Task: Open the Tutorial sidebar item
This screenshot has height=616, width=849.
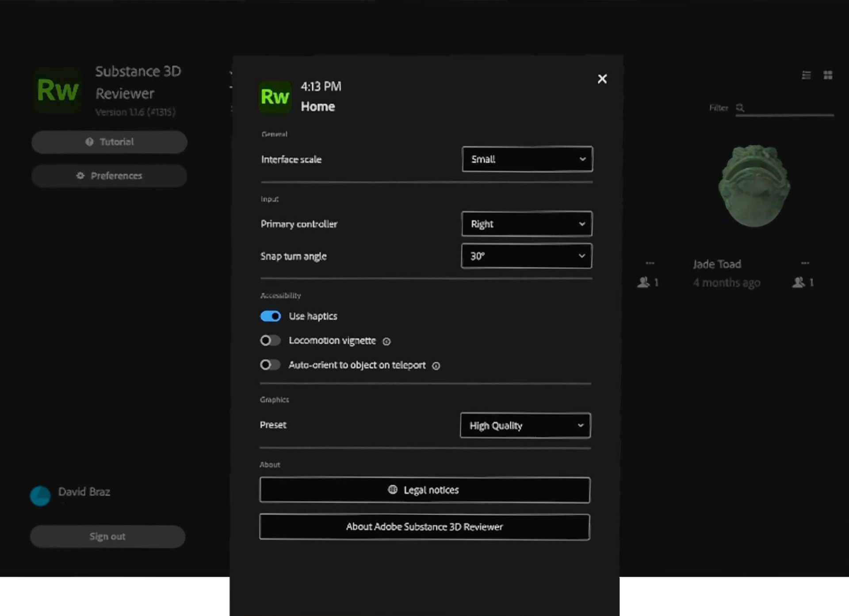Action: 109,142
